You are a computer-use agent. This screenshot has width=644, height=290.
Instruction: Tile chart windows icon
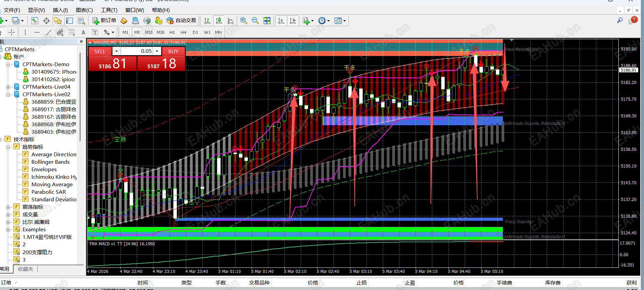[x=267, y=21]
